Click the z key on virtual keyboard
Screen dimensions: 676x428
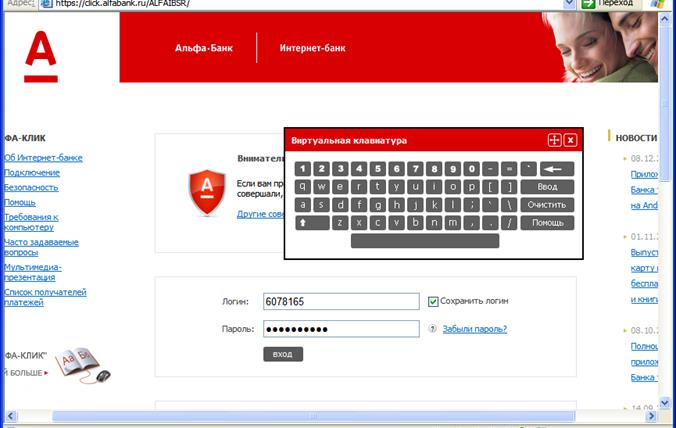341,223
